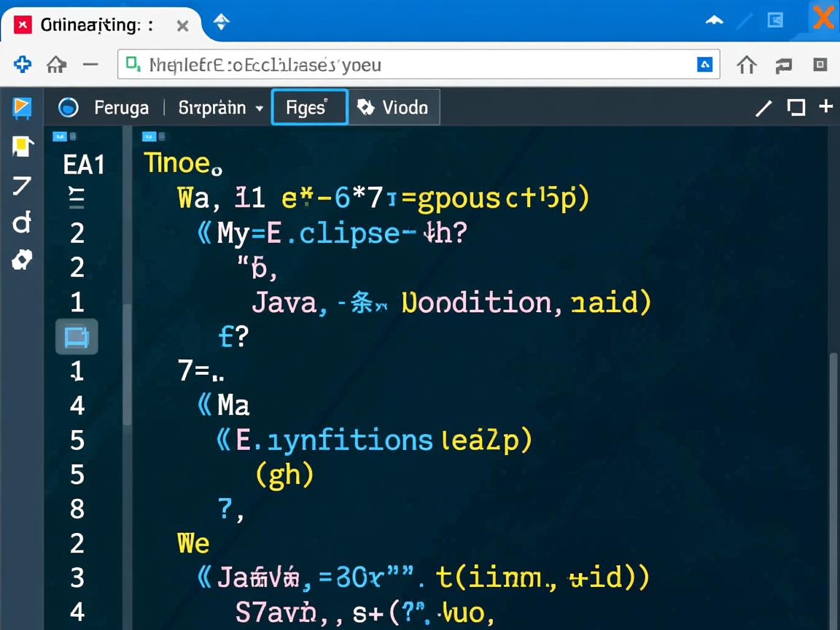Click the diagonal pencil edit icon
This screenshot has height=630, width=840.
(763, 108)
